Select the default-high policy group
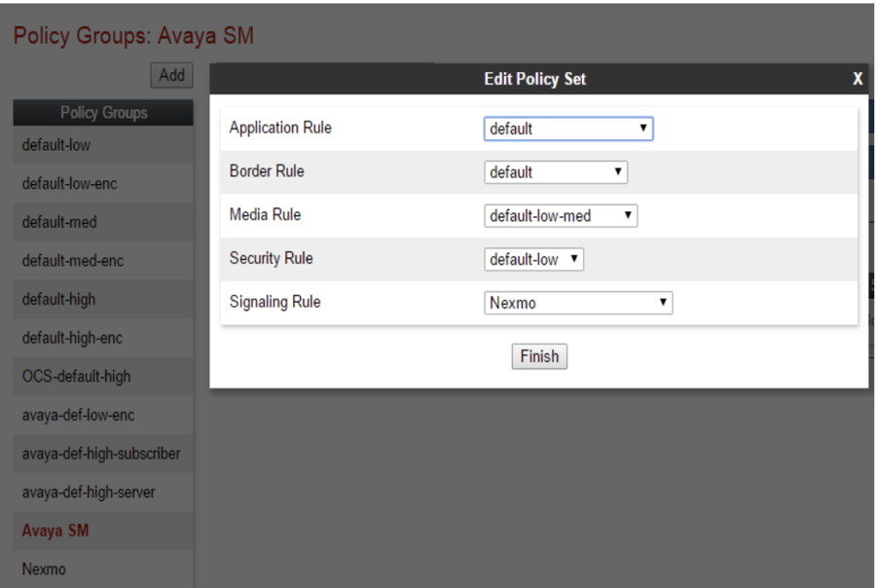The width and height of the screenshot is (876, 588). pyautogui.click(x=103, y=300)
